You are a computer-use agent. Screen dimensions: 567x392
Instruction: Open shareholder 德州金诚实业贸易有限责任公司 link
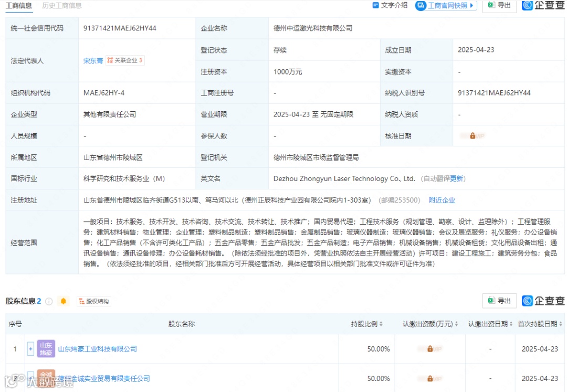point(104,378)
